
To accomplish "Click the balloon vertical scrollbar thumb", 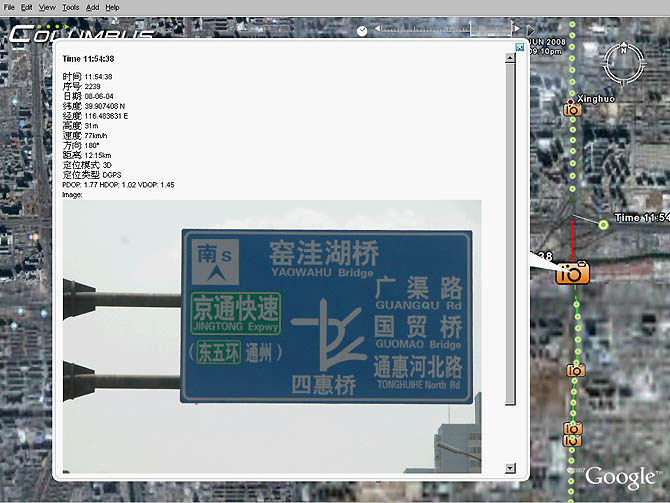I will coord(510,234).
